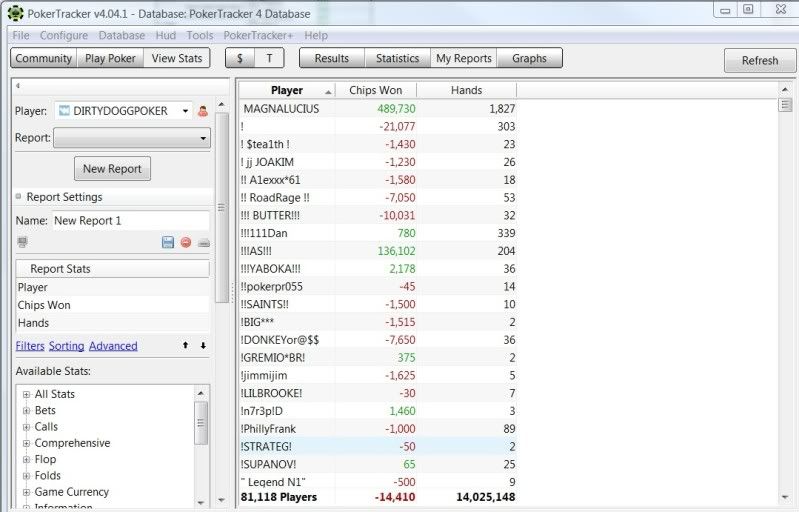Screen dimensions: 799x512
Task: Click the site icon beside DIRTYDOGGPOKER
Action: (x=64, y=111)
